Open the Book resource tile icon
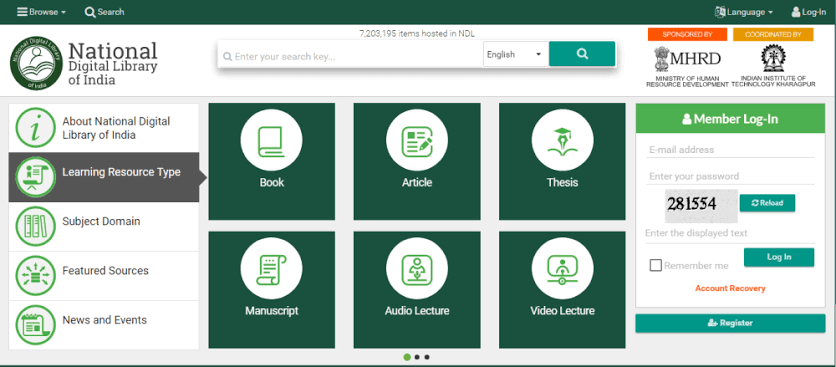This screenshot has width=836, height=367. (x=271, y=140)
